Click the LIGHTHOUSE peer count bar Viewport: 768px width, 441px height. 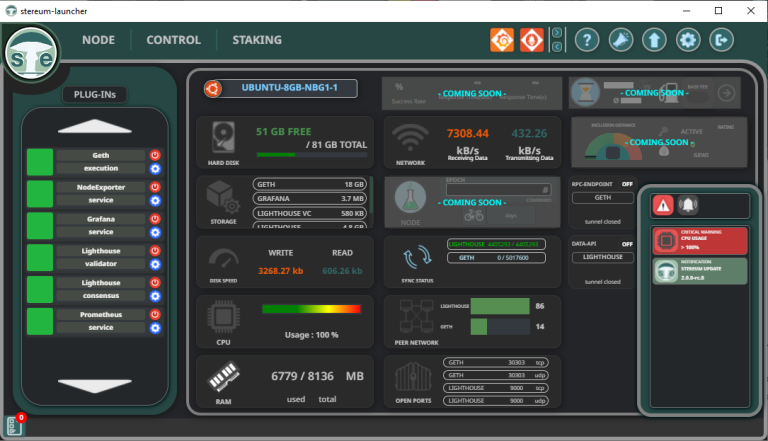point(500,306)
